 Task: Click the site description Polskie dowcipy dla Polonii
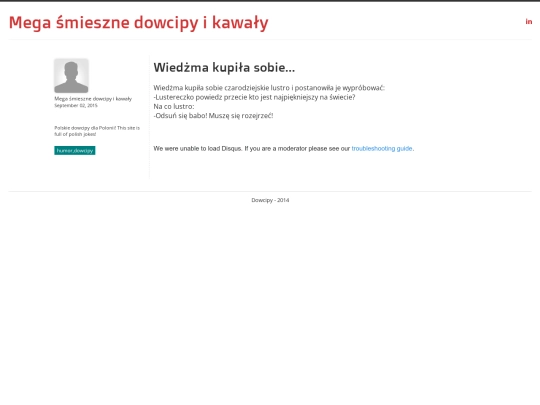[97, 131]
